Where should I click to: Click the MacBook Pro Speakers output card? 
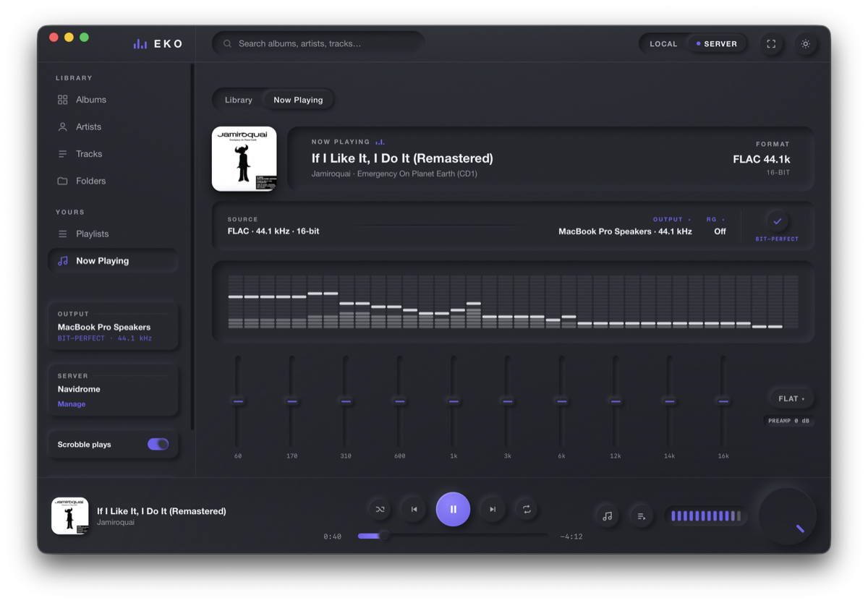point(113,325)
